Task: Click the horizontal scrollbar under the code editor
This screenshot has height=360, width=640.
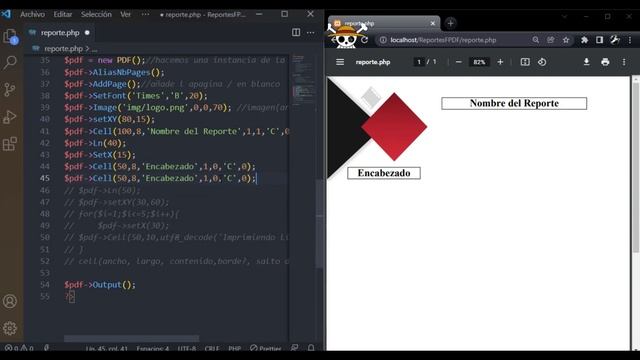Action: pyautogui.click(x=131, y=338)
